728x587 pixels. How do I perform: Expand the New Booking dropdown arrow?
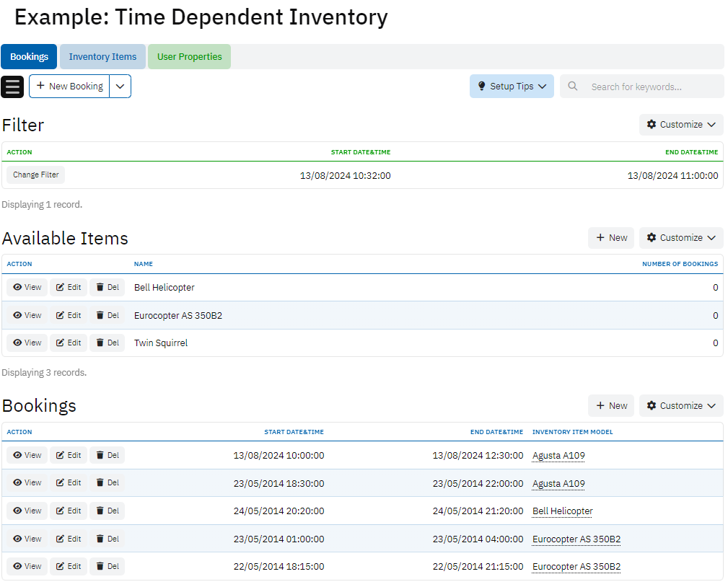pos(120,87)
